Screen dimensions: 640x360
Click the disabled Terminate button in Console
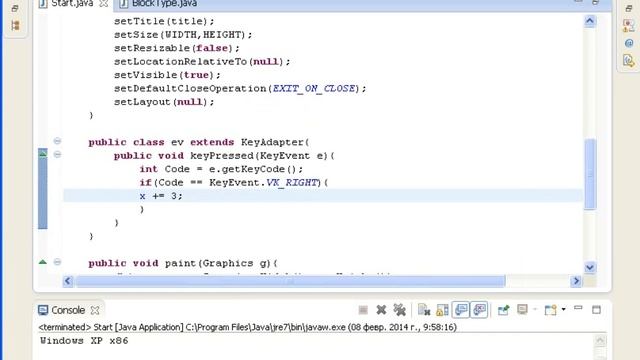click(363, 310)
